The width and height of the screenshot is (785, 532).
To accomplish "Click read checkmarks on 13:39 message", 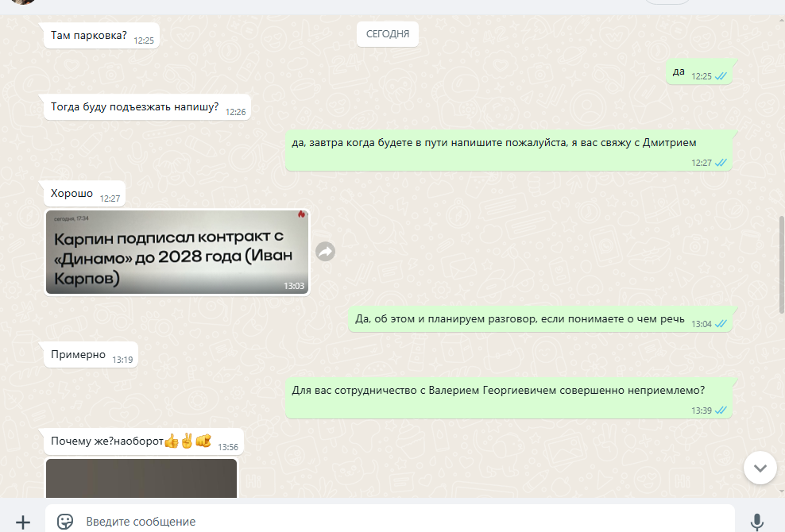I will (x=721, y=411).
